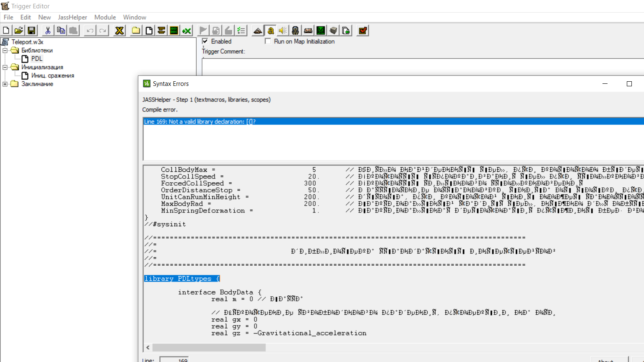Viewport: 644px width, 362px height.
Task: Undo the last action with the toolbar arrow
Action: [90, 31]
